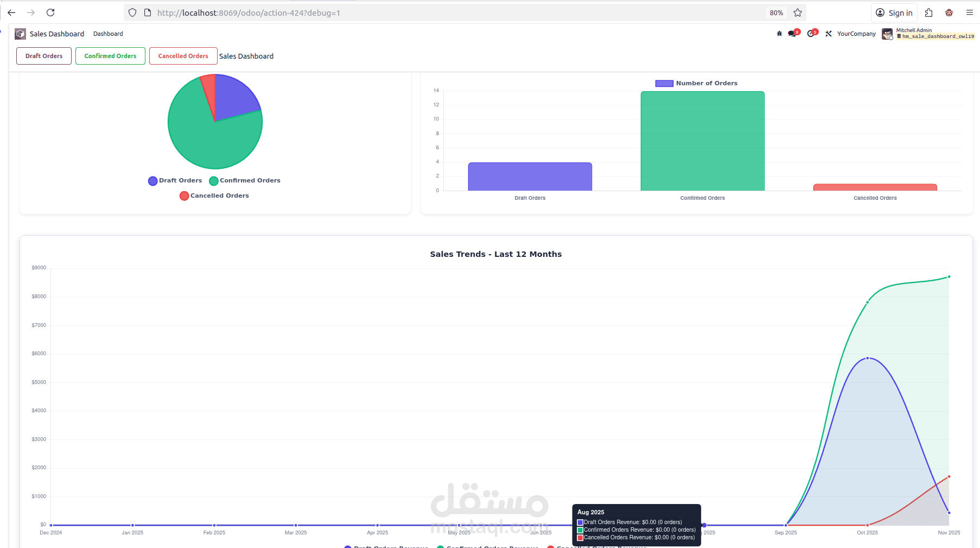980x548 pixels.
Task: Open conversations icon with 8 badge
Action: (x=793, y=34)
